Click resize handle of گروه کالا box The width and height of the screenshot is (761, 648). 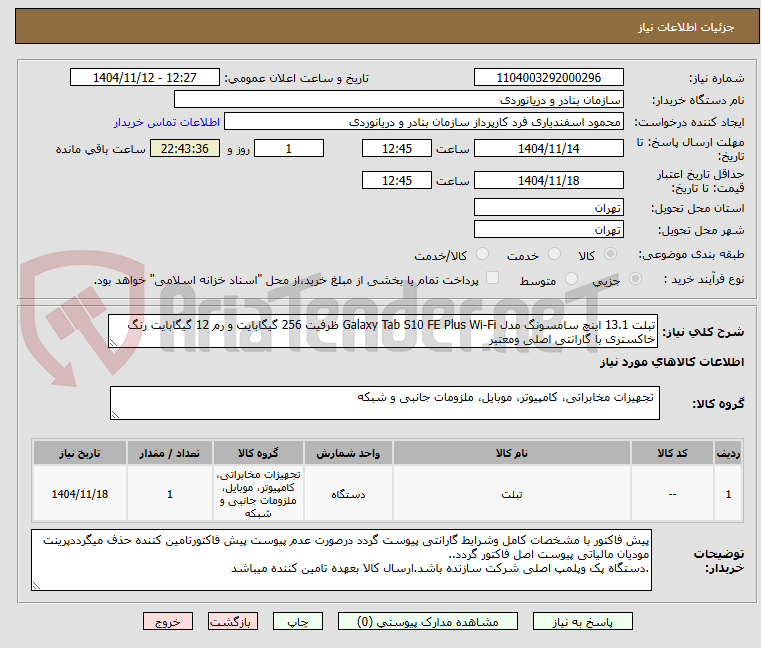coord(115,415)
